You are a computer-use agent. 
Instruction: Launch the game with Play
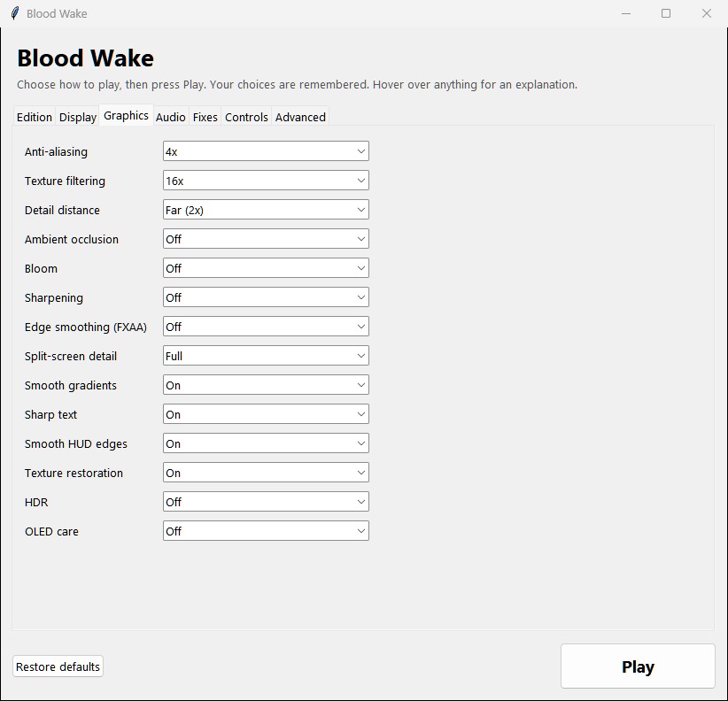pos(638,666)
